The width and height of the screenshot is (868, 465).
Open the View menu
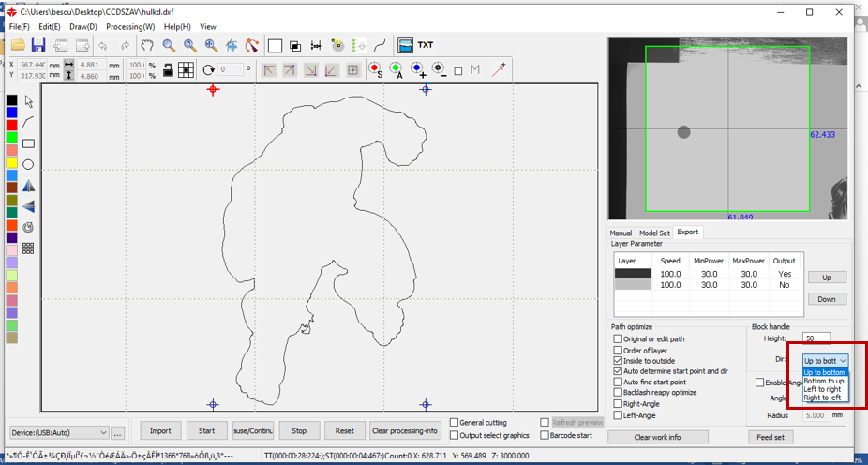pyautogui.click(x=207, y=26)
